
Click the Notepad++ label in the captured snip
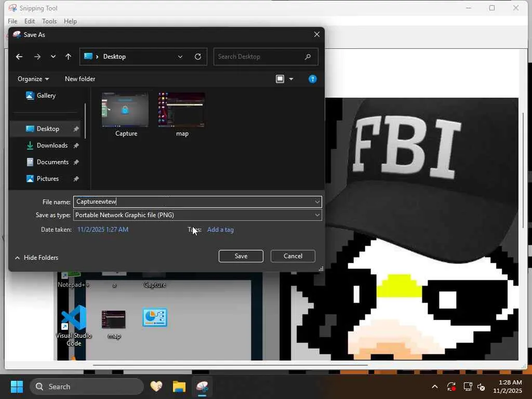(x=73, y=285)
